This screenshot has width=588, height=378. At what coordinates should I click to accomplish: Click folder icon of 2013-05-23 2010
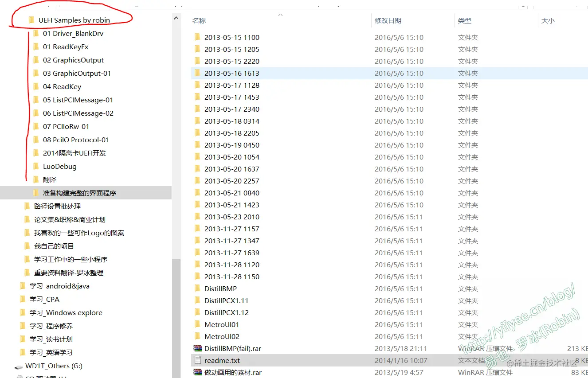tap(198, 217)
